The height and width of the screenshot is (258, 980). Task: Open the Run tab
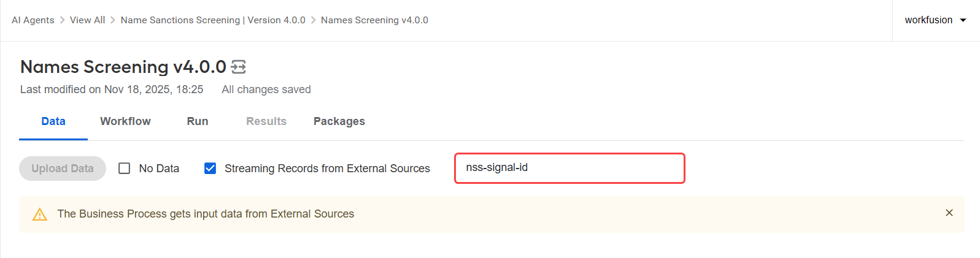198,121
